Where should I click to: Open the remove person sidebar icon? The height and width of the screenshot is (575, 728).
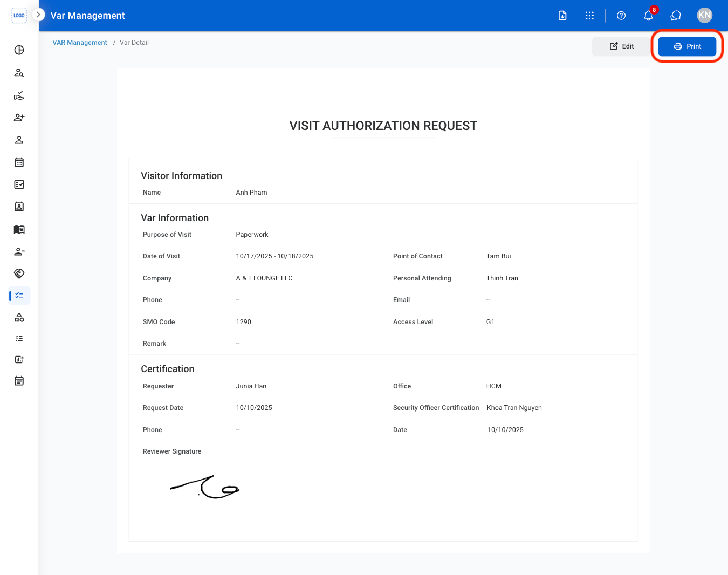pos(19,251)
